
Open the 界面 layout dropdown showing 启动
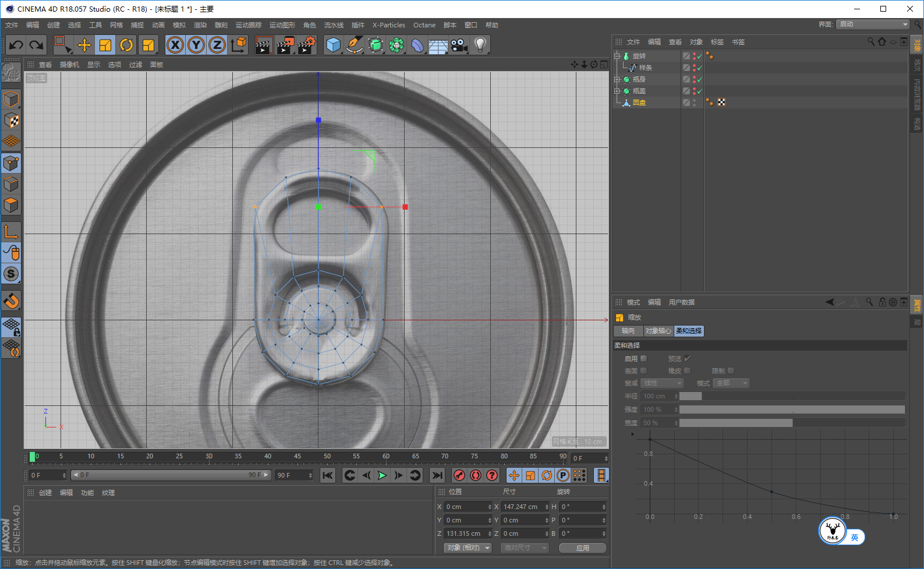click(872, 24)
